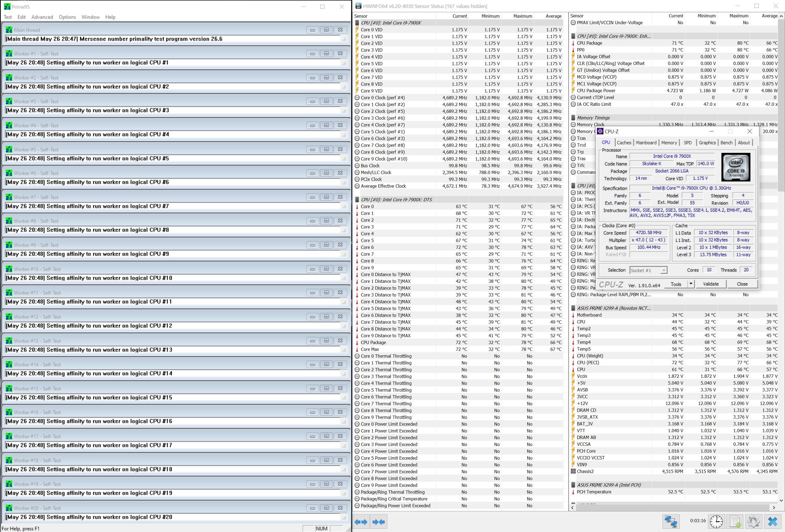Switch to CPU-Z About tab
The width and height of the screenshot is (785, 532).
coord(744,143)
